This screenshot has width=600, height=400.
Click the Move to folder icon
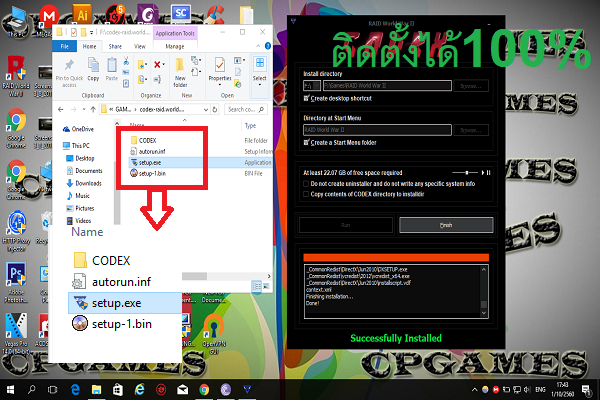point(142,65)
